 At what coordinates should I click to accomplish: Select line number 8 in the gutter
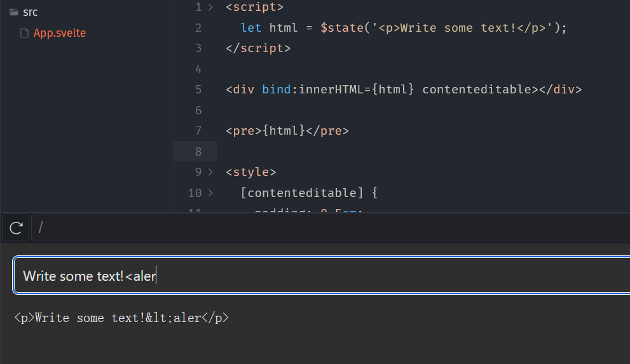(x=198, y=151)
